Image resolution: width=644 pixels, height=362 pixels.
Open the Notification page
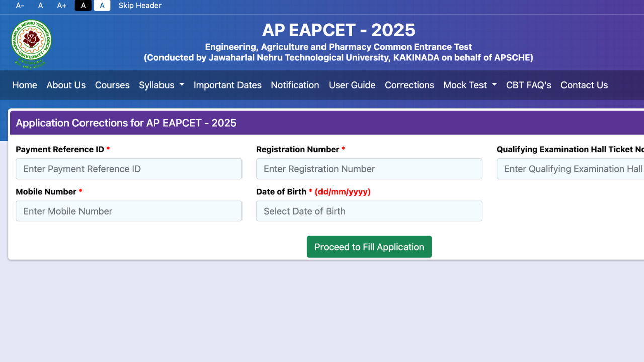tap(295, 85)
